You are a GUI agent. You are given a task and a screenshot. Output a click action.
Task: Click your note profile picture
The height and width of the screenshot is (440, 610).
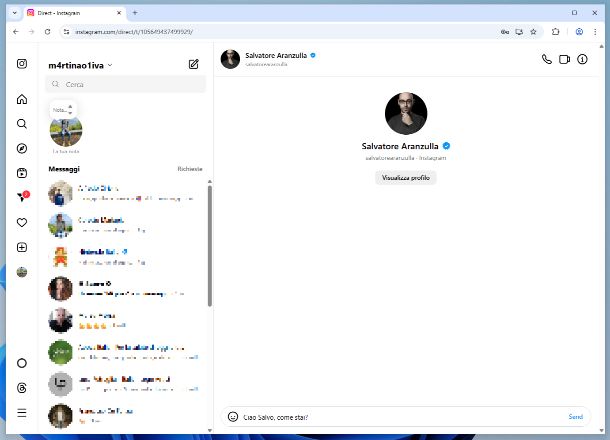point(66,131)
